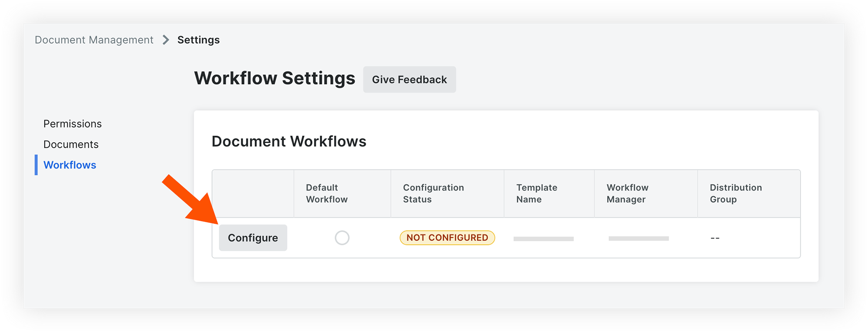Click the Default Workflow column header
Screen dimensions: 868x332
(x=327, y=193)
